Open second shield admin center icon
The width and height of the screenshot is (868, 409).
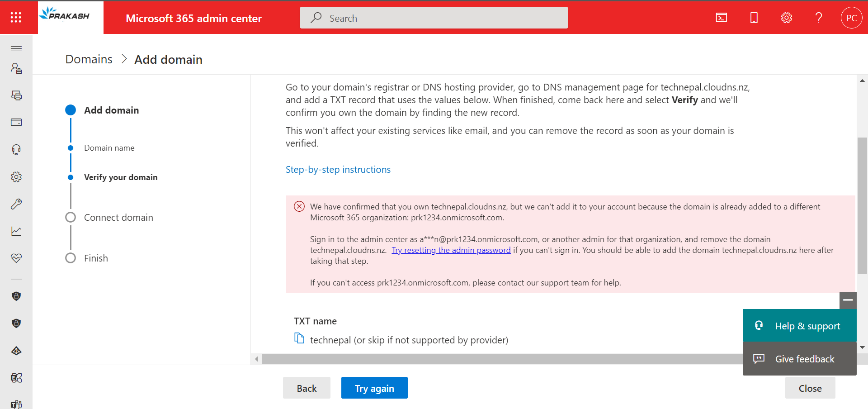tap(16, 323)
